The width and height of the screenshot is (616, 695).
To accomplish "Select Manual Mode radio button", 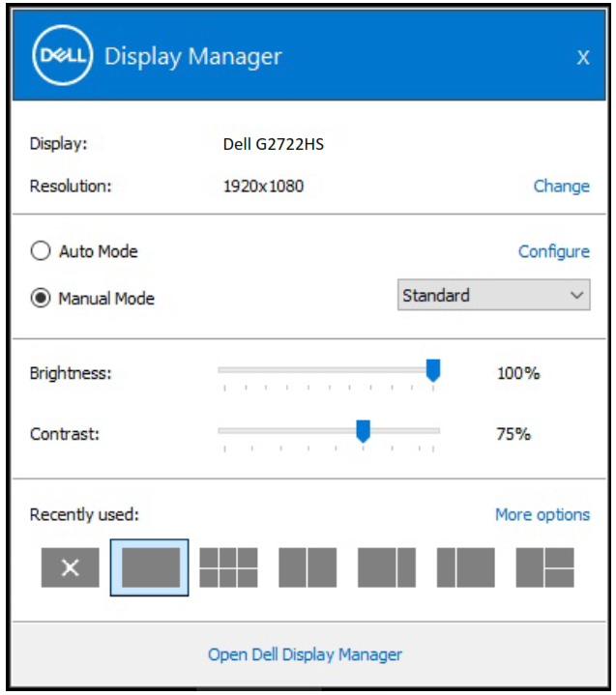I will click(x=41, y=298).
